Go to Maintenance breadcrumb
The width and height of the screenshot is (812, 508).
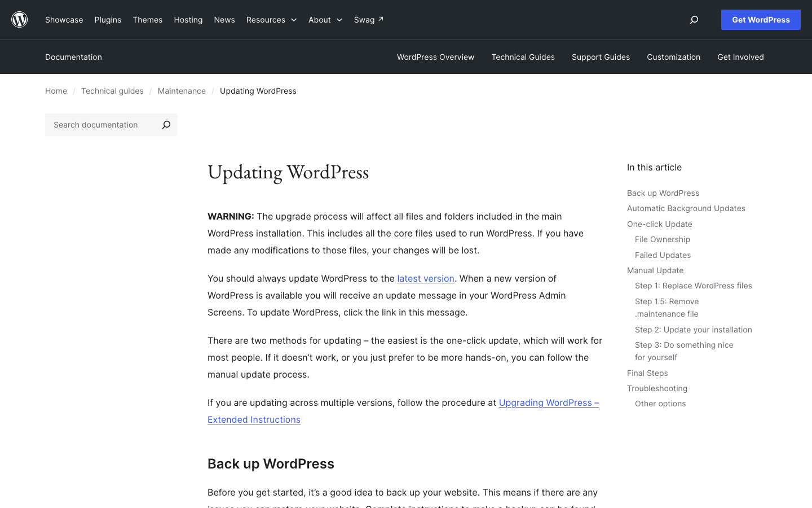click(182, 91)
